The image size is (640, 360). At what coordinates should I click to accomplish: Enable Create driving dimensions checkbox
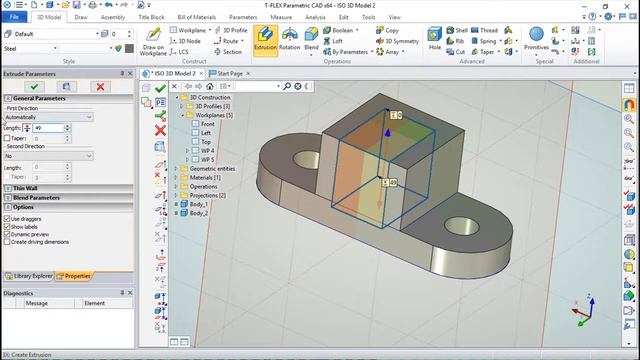(x=7, y=242)
